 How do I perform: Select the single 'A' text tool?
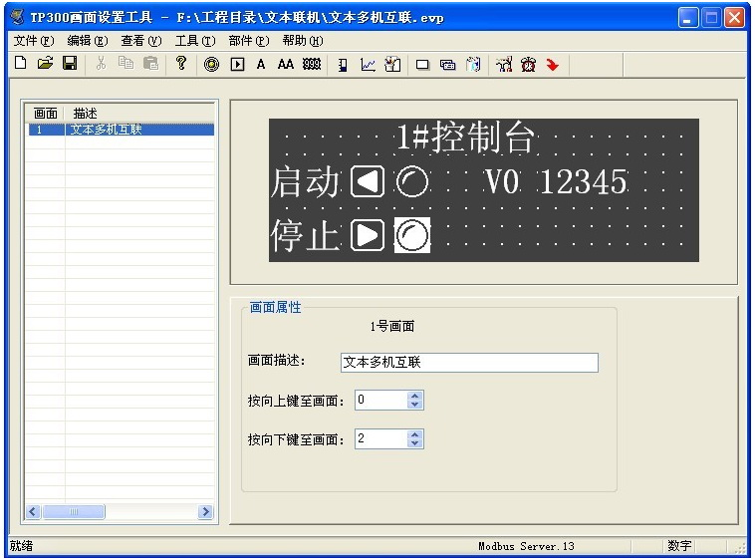(x=261, y=64)
